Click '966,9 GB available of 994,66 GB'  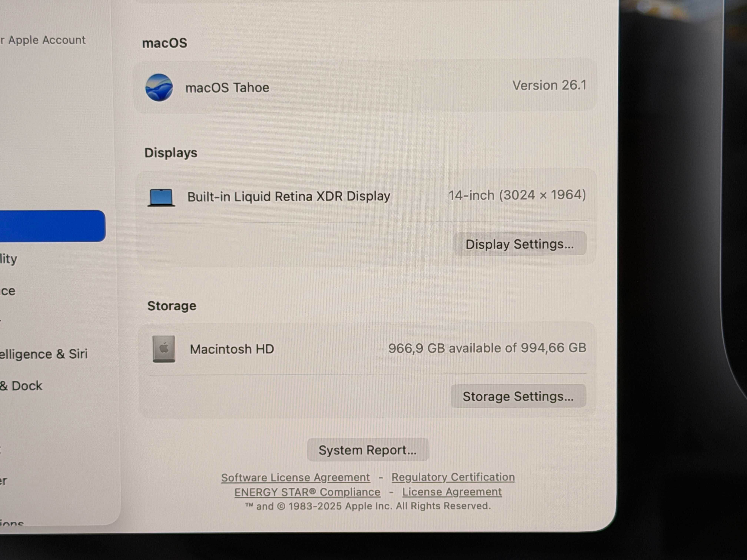tap(487, 348)
